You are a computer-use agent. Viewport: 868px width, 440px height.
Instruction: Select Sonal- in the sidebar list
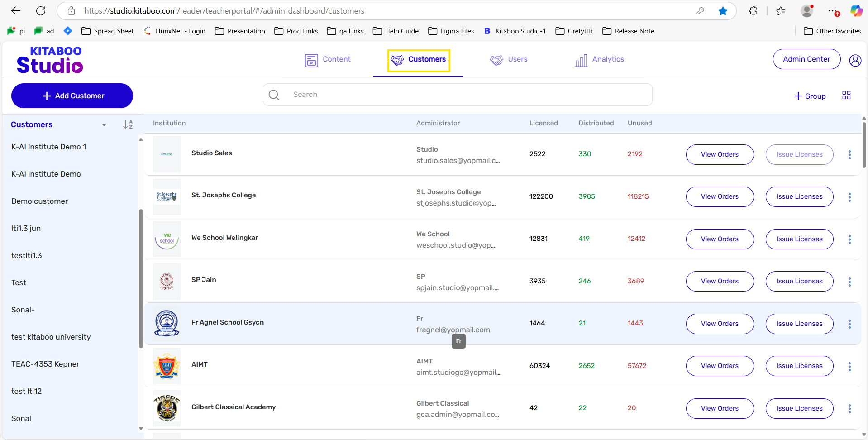pyautogui.click(x=23, y=310)
